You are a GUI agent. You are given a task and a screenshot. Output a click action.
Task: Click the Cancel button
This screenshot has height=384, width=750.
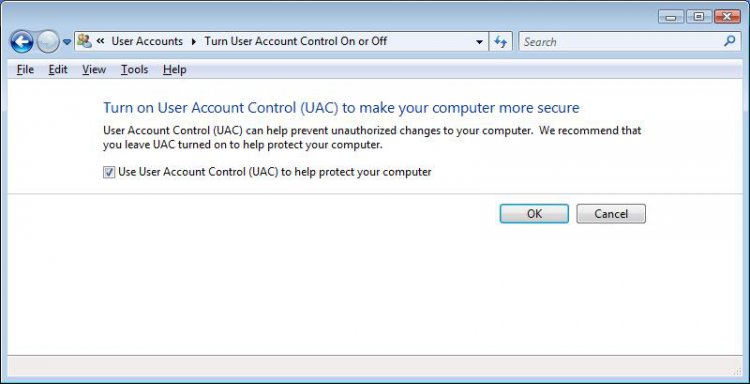[x=611, y=214]
